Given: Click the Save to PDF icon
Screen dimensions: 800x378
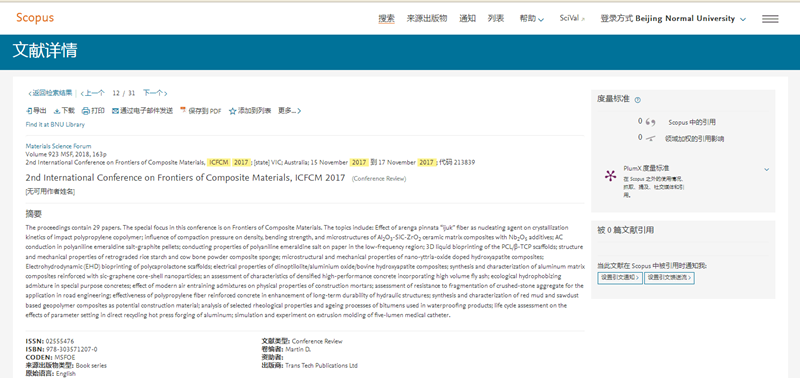Looking at the screenshot, I should [x=183, y=111].
